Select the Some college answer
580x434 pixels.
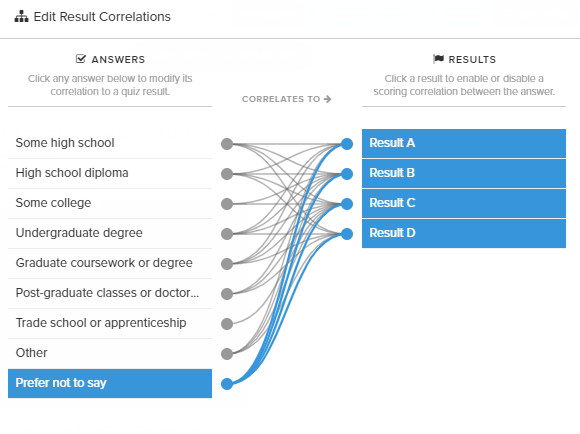point(110,203)
